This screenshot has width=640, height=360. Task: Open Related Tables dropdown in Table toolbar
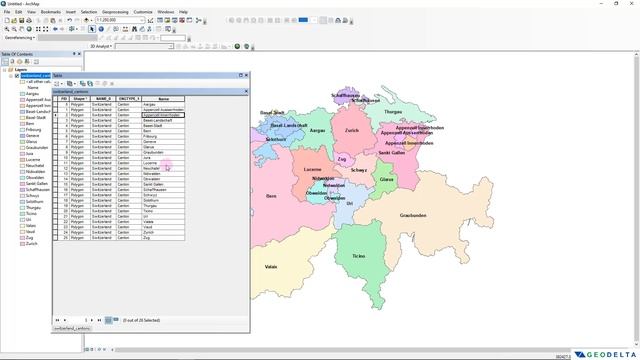click(x=71, y=84)
